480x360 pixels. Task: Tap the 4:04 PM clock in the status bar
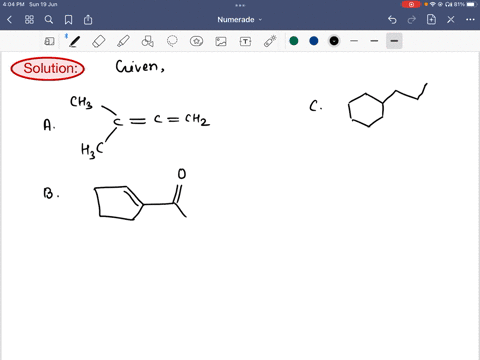click(14, 4)
